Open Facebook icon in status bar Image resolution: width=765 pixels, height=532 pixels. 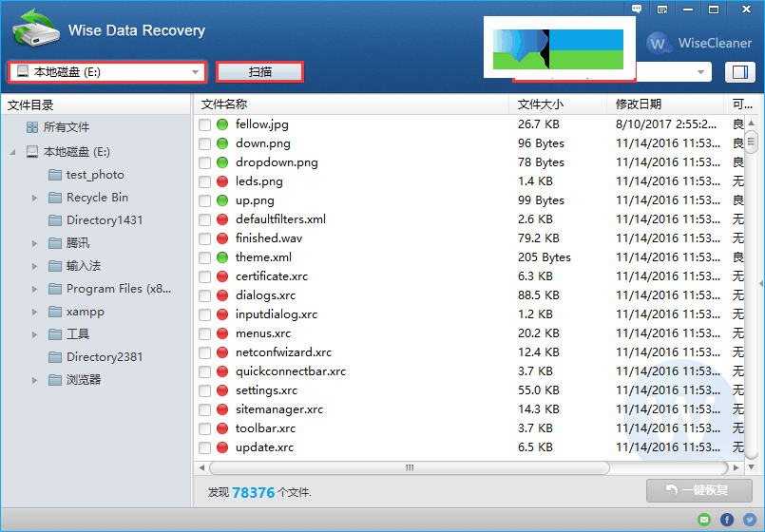coord(727,520)
